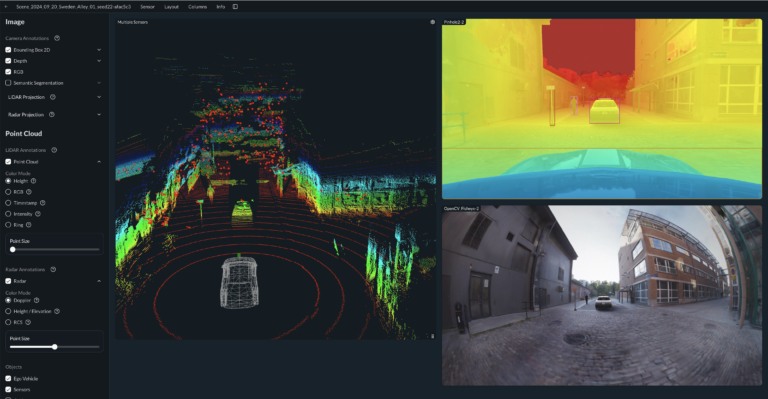Expand Radar Projection section

click(99, 115)
